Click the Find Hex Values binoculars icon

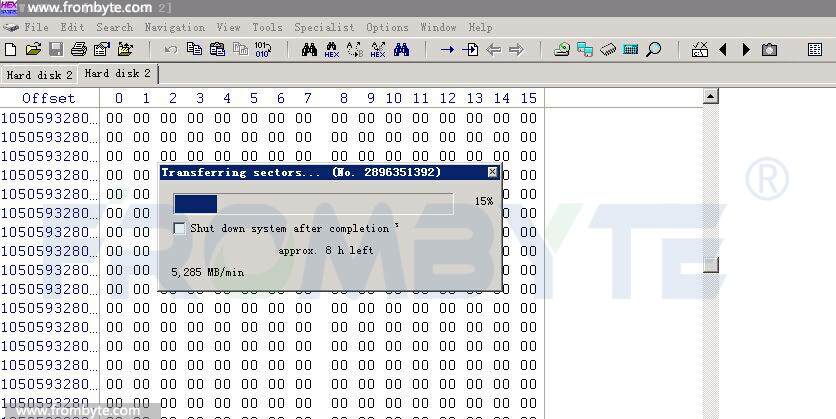[x=332, y=50]
